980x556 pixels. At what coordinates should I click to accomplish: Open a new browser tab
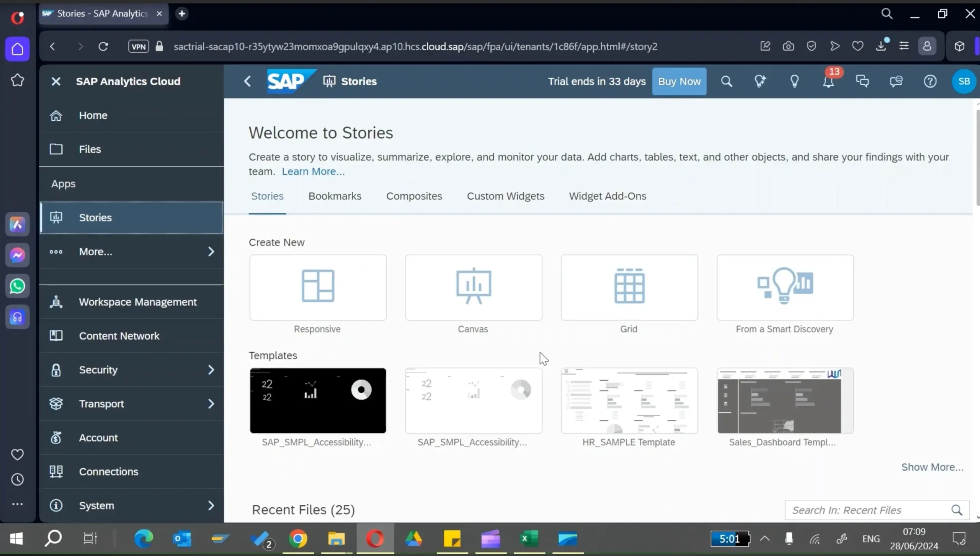tap(182, 14)
